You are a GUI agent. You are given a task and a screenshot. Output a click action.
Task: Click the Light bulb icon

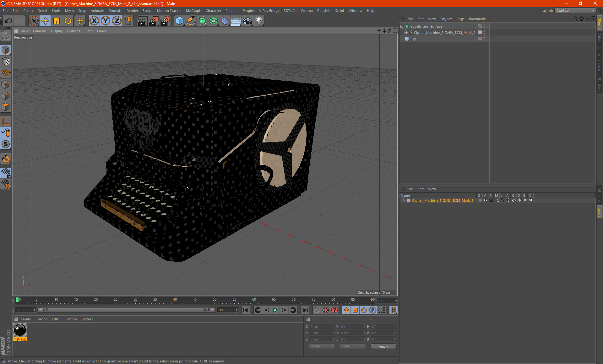[258, 21]
